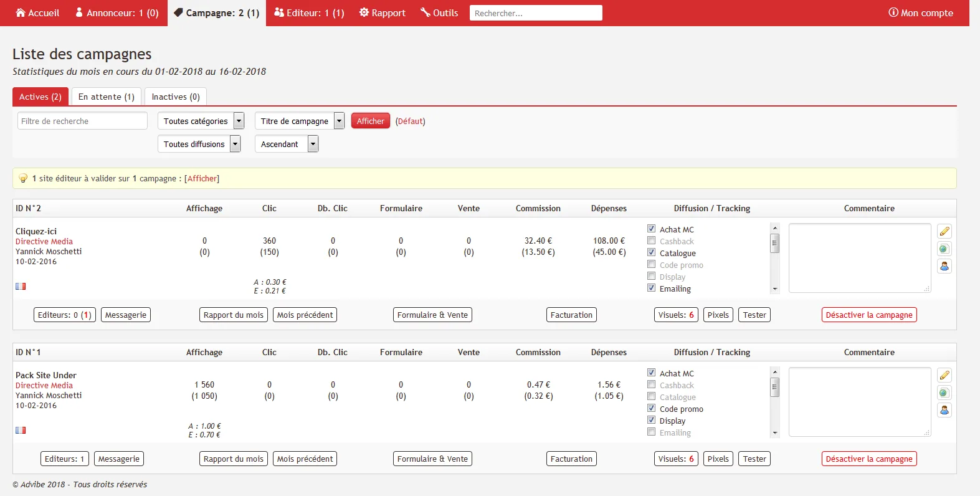The image size is (980, 496).
Task: Click the diffusion list scrollbar down arrow for campaign N°2
Action: click(775, 289)
